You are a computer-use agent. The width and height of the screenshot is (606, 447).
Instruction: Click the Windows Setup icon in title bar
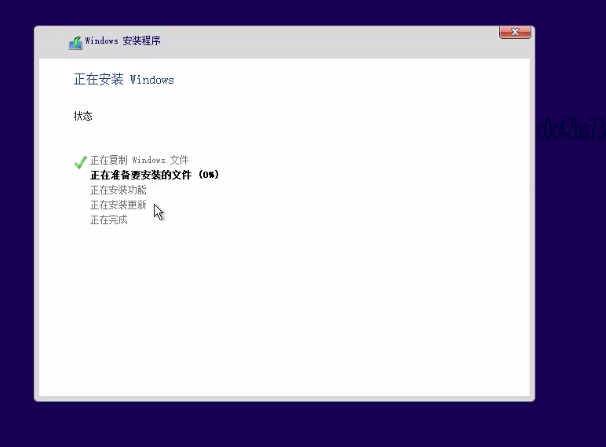[x=76, y=42]
